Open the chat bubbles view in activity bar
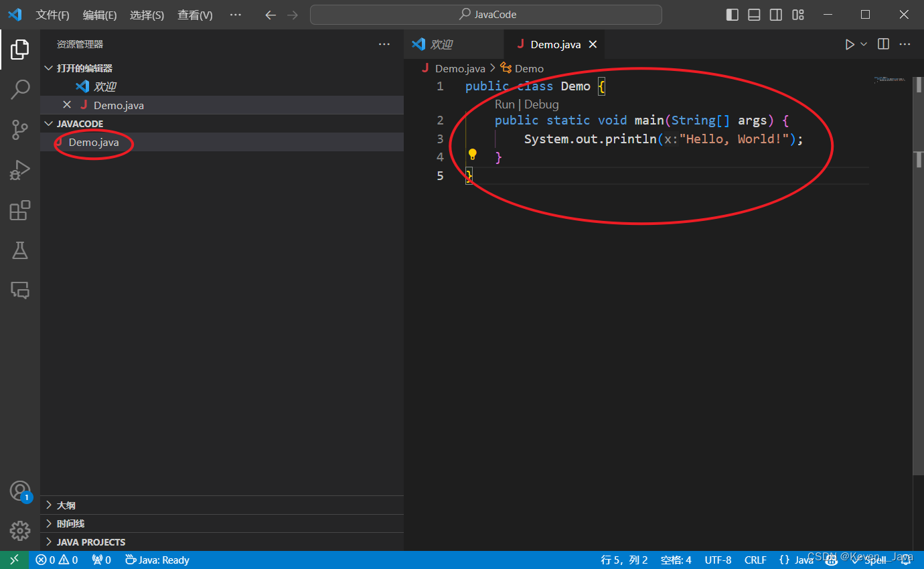The width and height of the screenshot is (924, 569). pyautogui.click(x=20, y=290)
